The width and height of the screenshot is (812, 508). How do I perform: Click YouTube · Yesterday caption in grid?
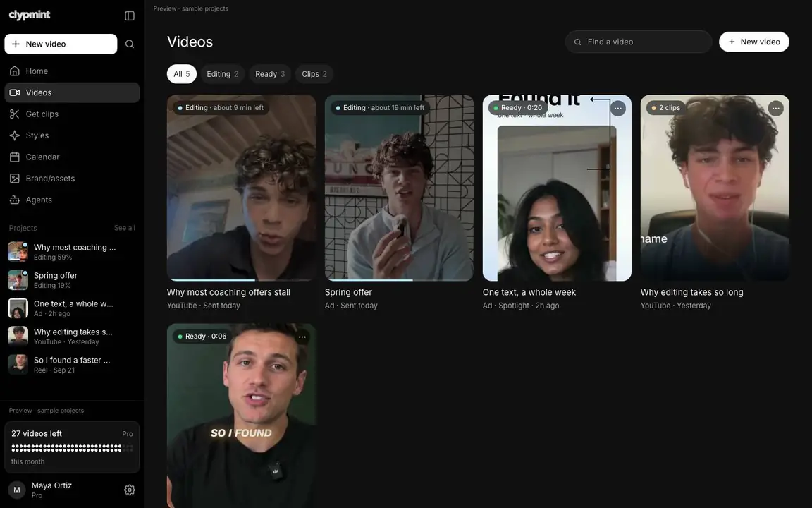(676, 306)
